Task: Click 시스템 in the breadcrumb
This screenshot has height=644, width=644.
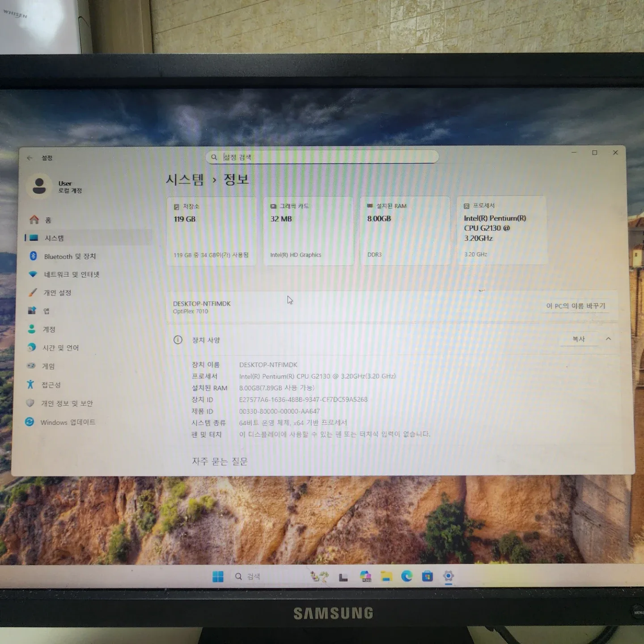Action: [x=185, y=180]
